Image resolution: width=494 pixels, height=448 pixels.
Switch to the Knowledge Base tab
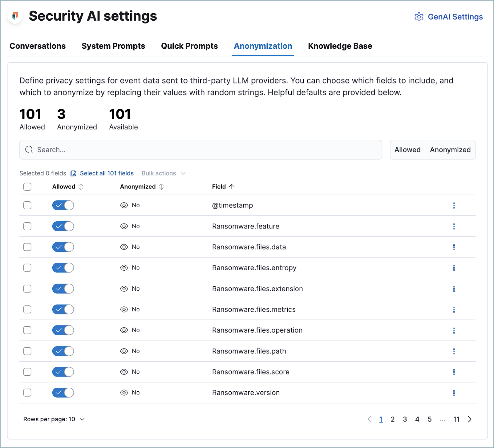pos(340,46)
